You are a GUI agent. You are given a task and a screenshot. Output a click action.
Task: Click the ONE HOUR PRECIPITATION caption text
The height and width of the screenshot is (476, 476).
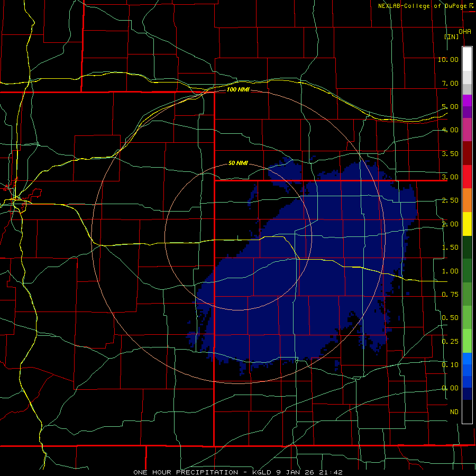click(x=186, y=472)
